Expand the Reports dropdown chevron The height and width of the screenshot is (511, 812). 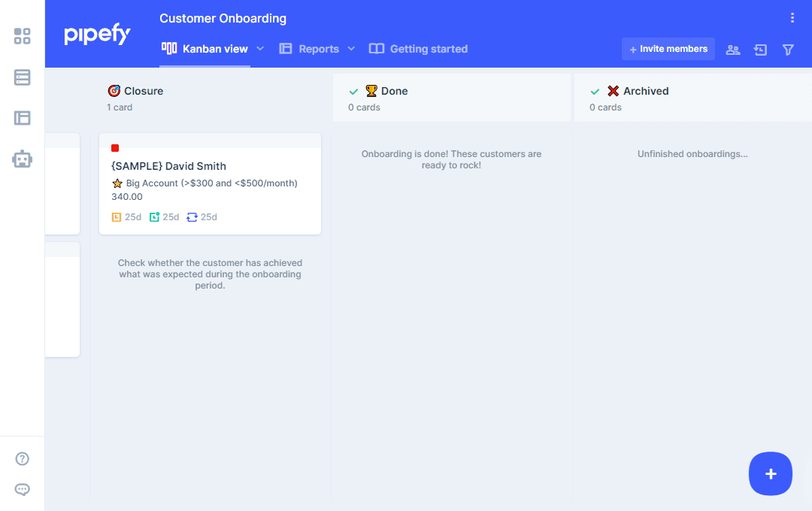(351, 49)
